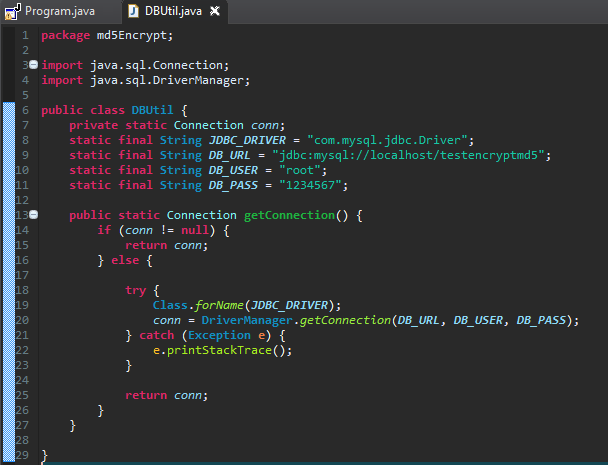This screenshot has width=608, height=465.
Task: Click DriverManager on line 20
Action: pyautogui.click(x=247, y=320)
